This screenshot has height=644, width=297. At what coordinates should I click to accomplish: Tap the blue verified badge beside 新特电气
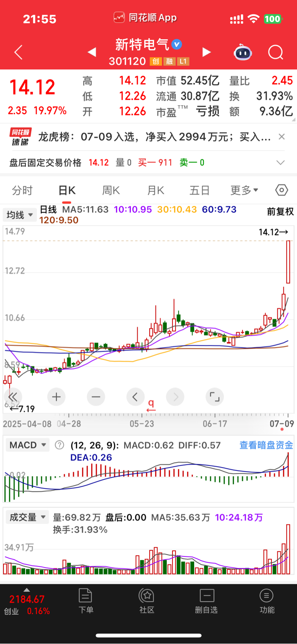click(x=177, y=45)
